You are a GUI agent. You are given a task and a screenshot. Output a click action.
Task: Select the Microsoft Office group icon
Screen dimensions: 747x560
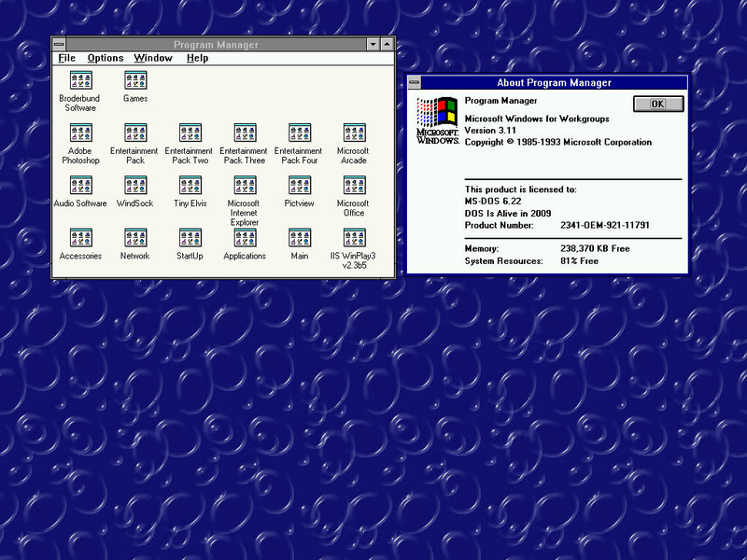point(354,185)
